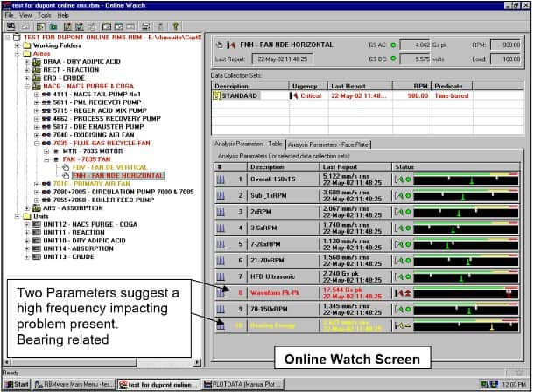Open the plot icon for HFD Ultrasonic row
Viewport: 534px width, 392px height.
pos(221,276)
